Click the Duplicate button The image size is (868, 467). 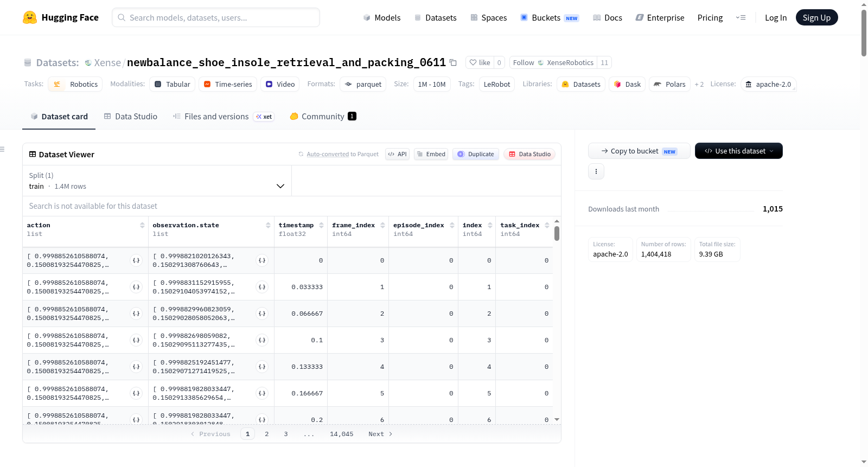pyautogui.click(x=476, y=154)
